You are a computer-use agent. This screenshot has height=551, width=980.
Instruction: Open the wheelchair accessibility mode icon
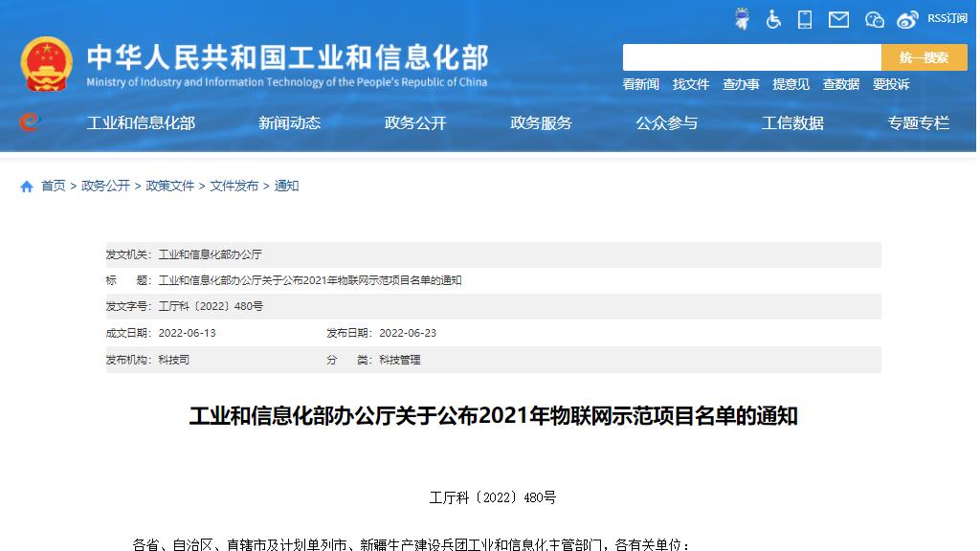(x=773, y=19)
